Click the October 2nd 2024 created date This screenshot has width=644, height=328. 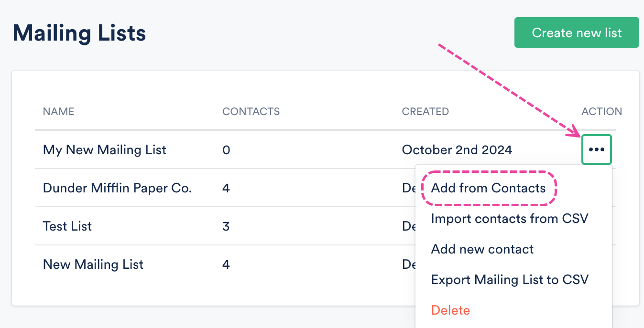click(457, 150)
